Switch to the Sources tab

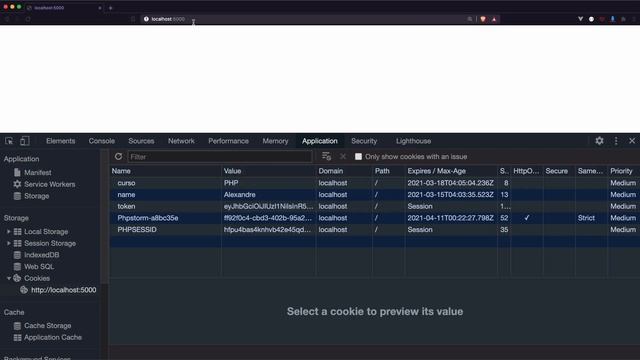coord(141,141)
